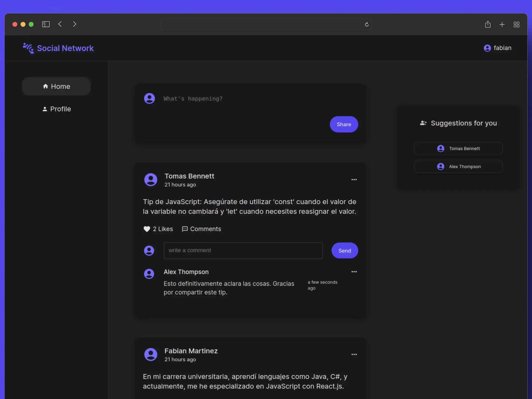This screenshot has height=399, width=532.
Task: Click Alex Thompson's comment text 'Esto definitivamente aclara'
Action: coord(229,288)
